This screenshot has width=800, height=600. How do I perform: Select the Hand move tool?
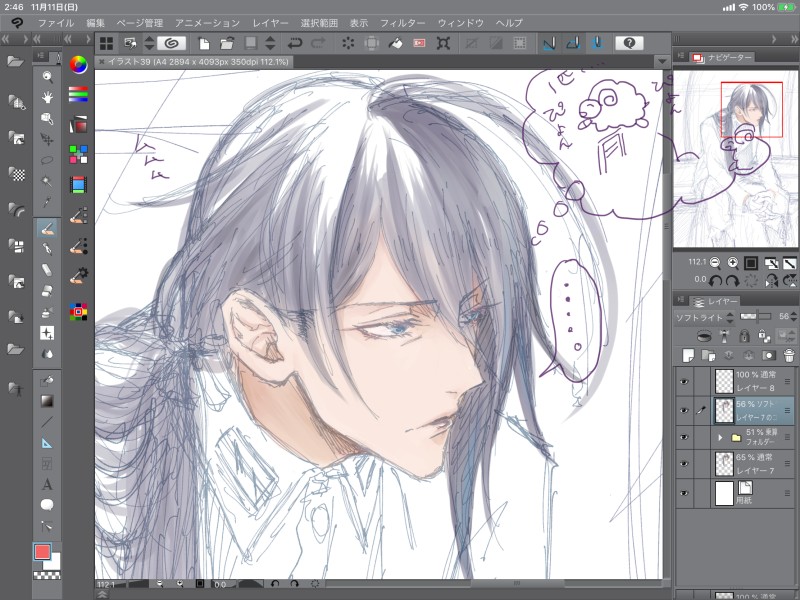[x=47, y=97]
